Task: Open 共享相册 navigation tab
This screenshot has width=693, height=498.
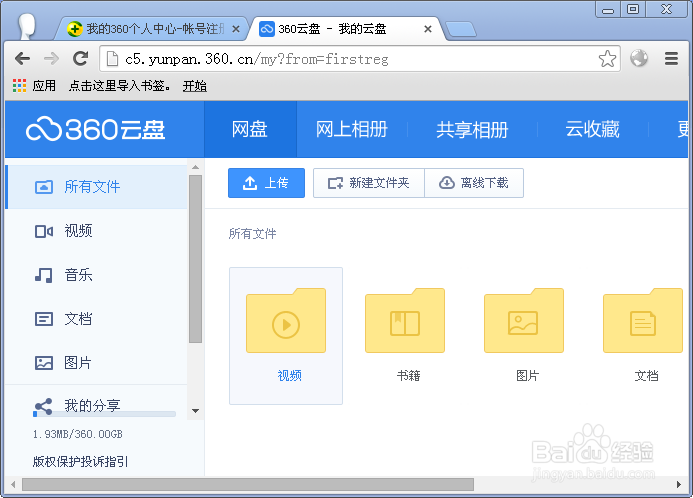Action: pyautogui.click(x=472, y=129)
